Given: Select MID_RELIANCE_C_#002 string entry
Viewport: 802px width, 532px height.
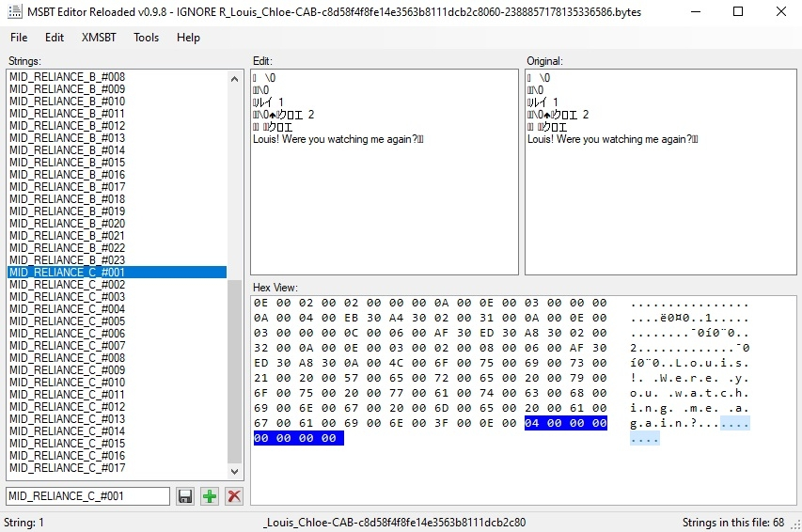Looking at the screenshot, I should pos(67,285).
